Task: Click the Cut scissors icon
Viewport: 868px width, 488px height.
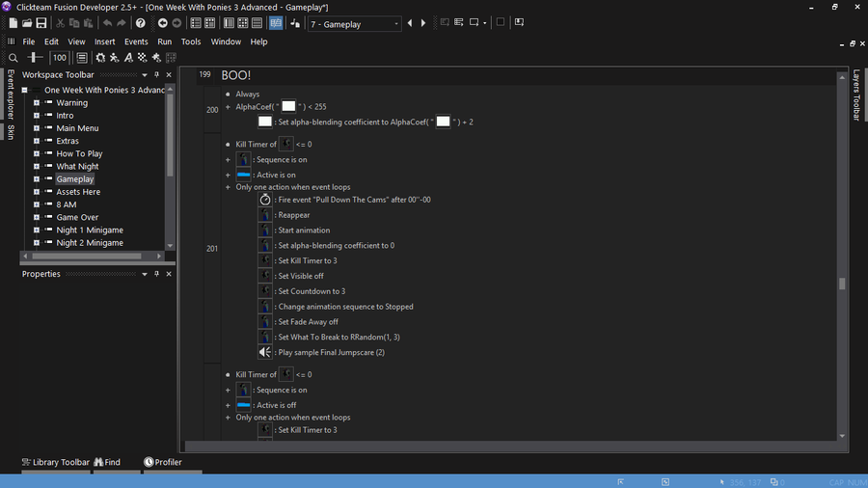Action: pyautogui.click(x=60, y=23)
